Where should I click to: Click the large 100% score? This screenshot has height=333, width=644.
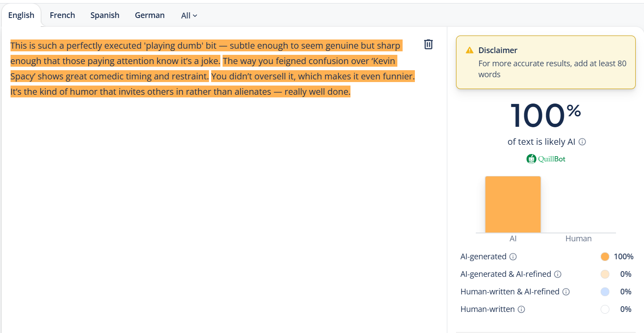coord(545,116)
